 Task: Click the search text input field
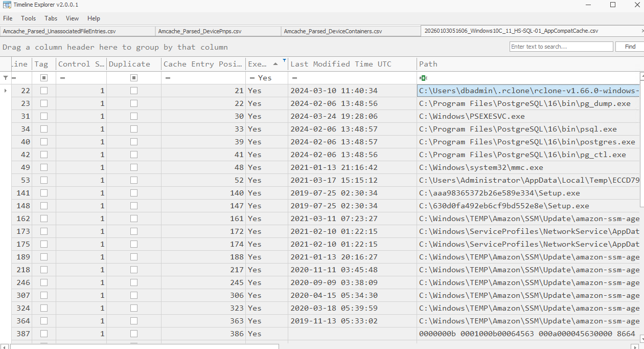(562, 46)
